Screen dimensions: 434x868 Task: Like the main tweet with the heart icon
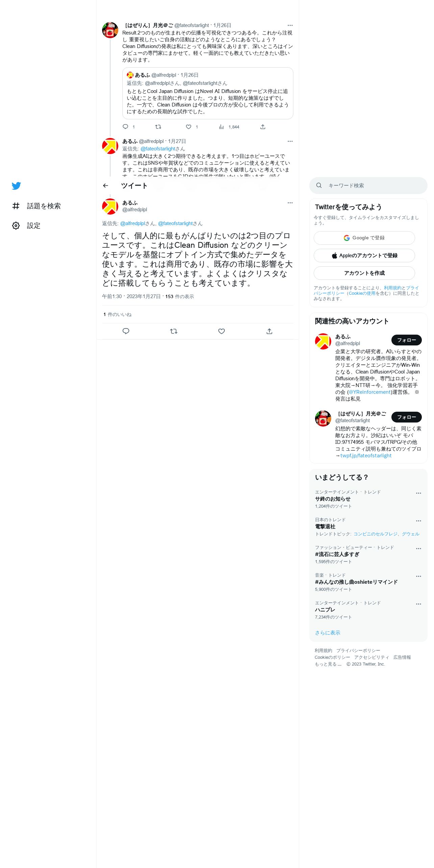coord(221,331)
